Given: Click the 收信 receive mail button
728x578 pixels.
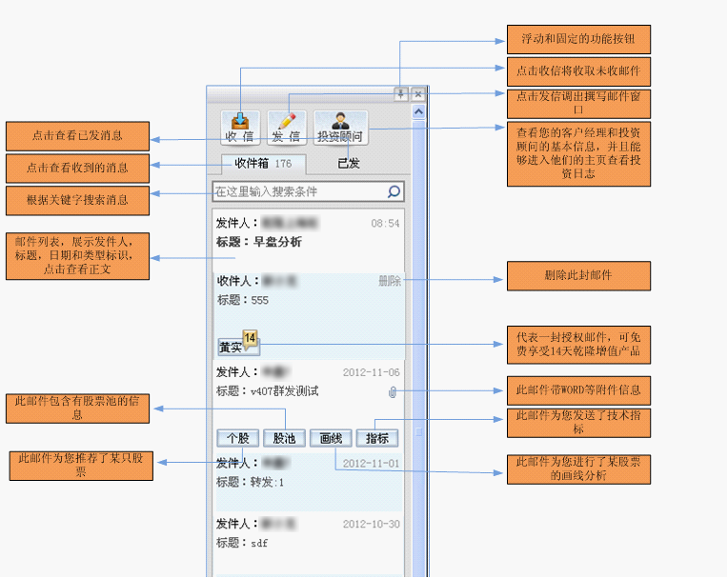Looking at the screenshot, I should click(240, 128).
